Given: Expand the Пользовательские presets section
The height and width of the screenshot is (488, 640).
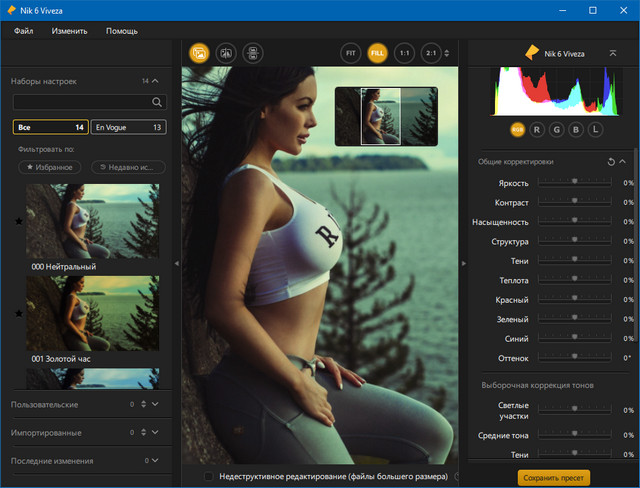Looking at the screenshot, I should pyautogui.click(x=156, y=404).
